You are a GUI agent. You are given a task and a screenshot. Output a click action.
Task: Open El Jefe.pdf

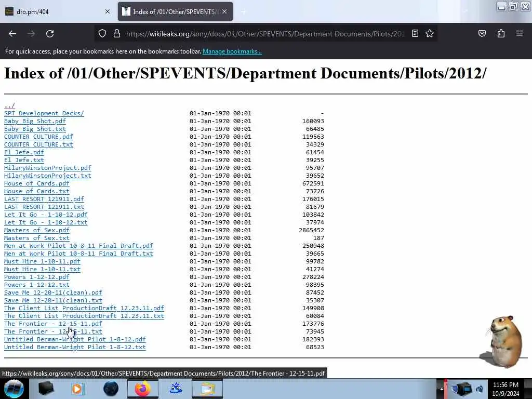[x=24, y=152]
